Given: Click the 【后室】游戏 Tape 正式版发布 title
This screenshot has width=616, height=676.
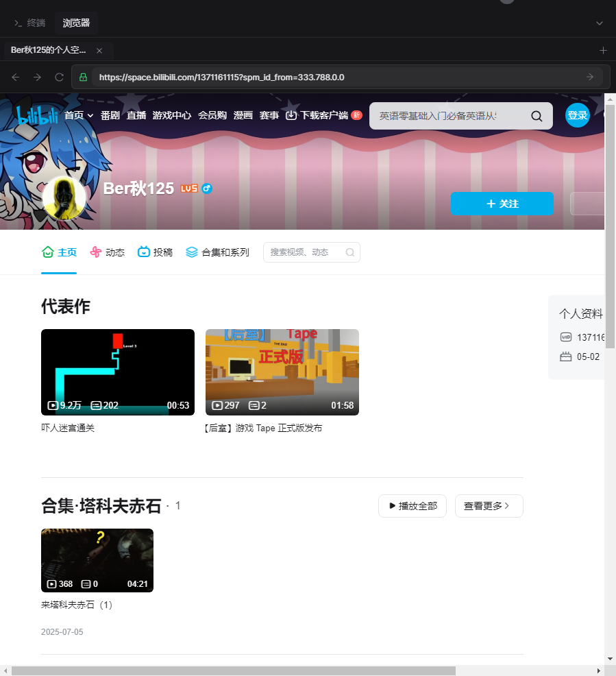Looking at the screenshot, I should point(263,428).
